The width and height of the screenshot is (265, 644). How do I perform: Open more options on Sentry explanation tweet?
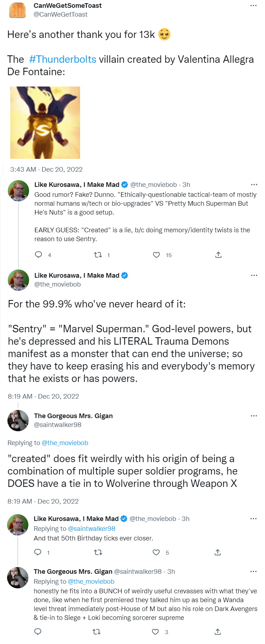click(x=254, y=275)
